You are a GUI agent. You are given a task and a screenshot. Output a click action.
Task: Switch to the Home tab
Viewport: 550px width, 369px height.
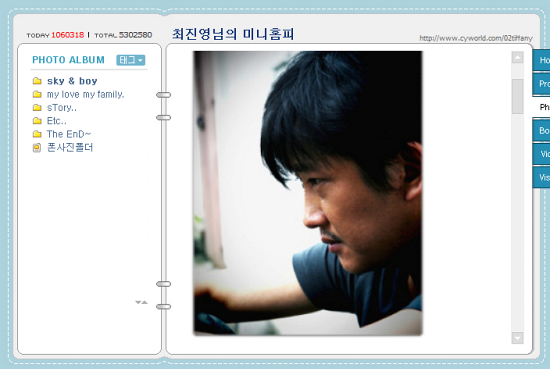coord(541,60)
